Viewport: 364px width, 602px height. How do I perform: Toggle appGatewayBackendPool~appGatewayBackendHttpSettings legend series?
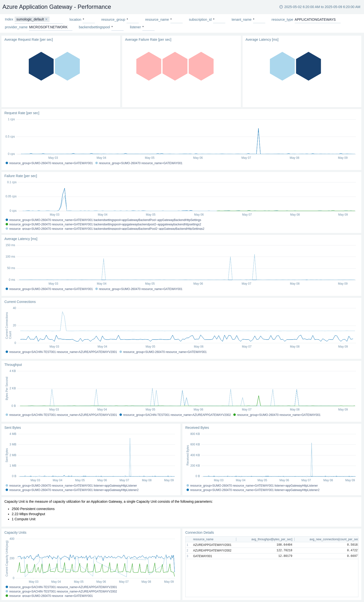pyautogui.click(x=103, y=220)
